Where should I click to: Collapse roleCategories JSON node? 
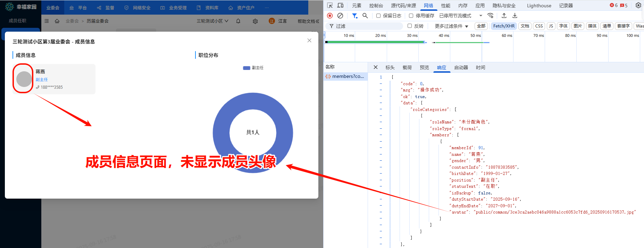point(381,109)
